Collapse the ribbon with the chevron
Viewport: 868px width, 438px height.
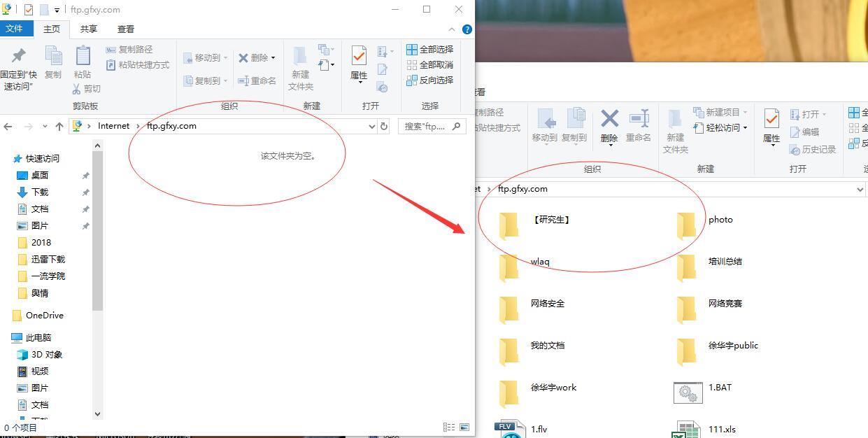pos(452,29)
